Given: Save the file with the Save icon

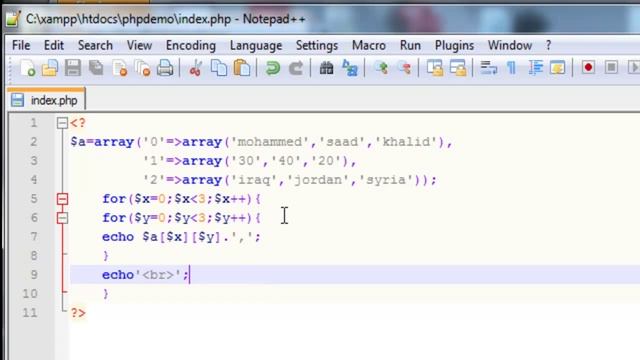Looking at the screenshot, I should pyautogui.click(x=73, y=68).
